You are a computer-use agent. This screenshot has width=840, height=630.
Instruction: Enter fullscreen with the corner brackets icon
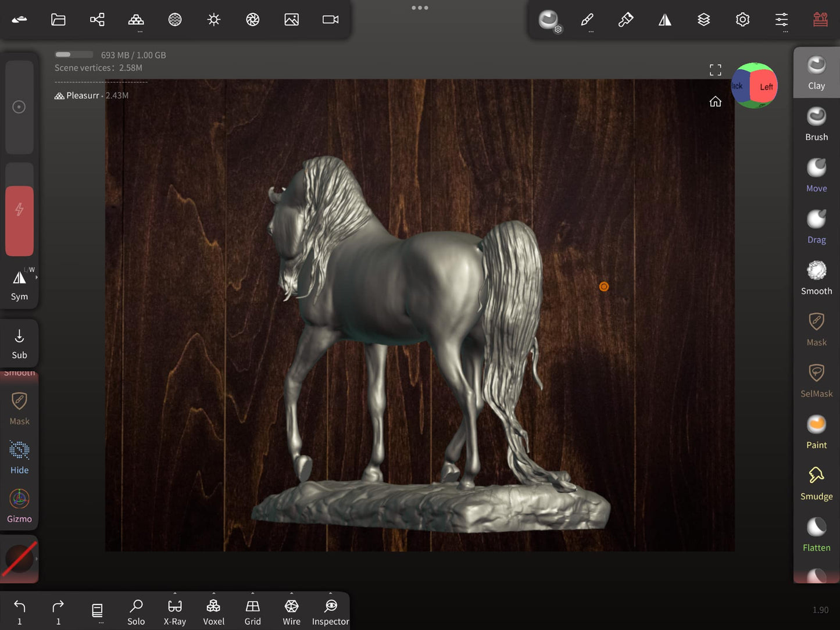pos(715,70)
